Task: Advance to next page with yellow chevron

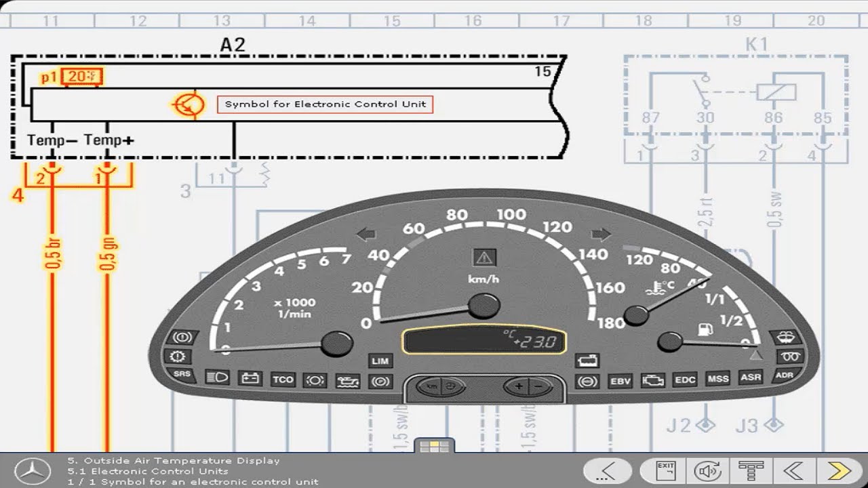Action: coord(840,470)
